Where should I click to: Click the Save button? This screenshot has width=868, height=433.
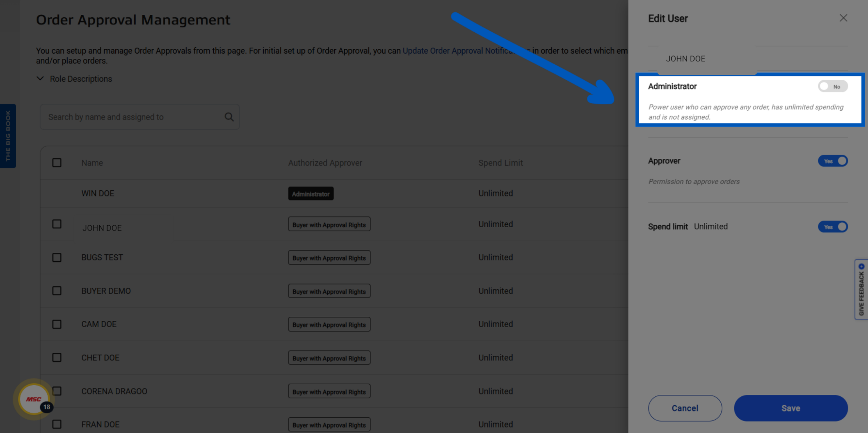(x=791, y=408)
